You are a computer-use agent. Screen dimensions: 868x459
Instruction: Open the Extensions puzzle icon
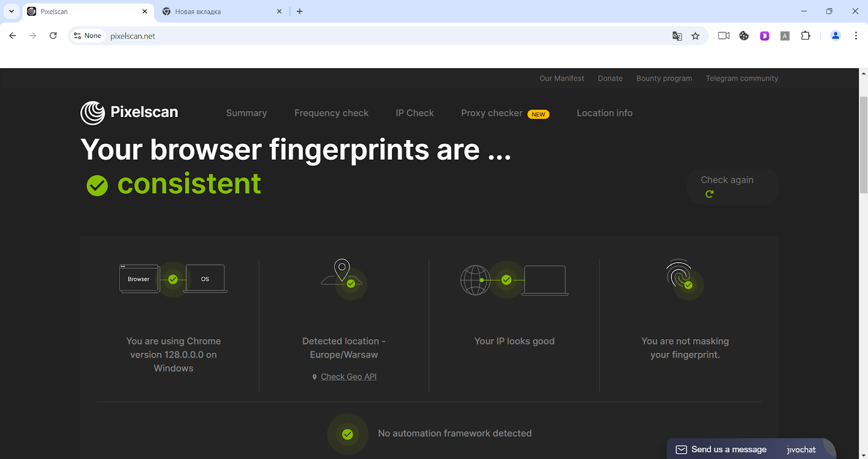(x=806, y=36)
